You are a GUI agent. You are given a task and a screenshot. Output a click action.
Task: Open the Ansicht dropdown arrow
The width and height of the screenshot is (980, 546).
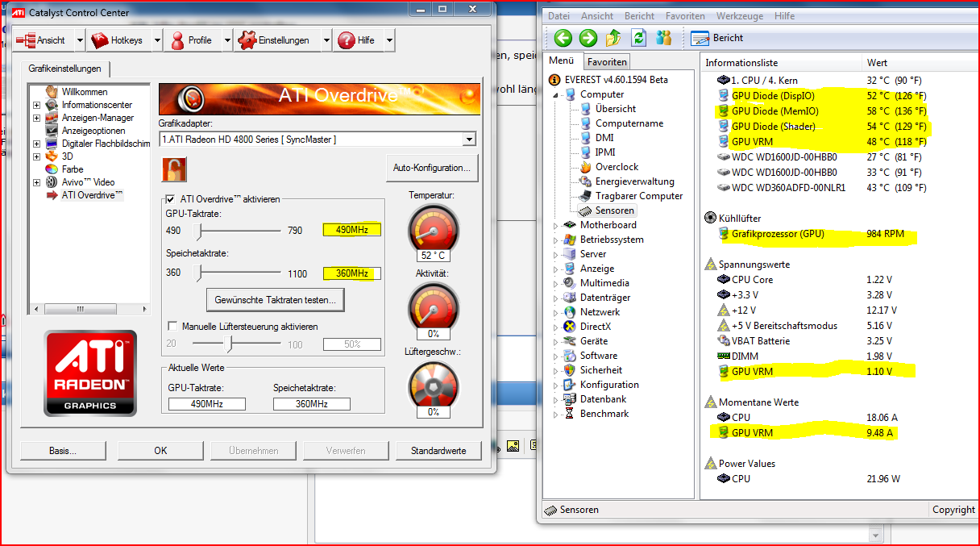(80, 40)
